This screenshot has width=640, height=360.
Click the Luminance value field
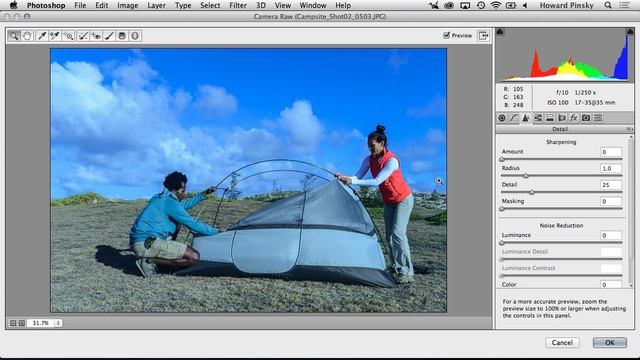point(611,235)
